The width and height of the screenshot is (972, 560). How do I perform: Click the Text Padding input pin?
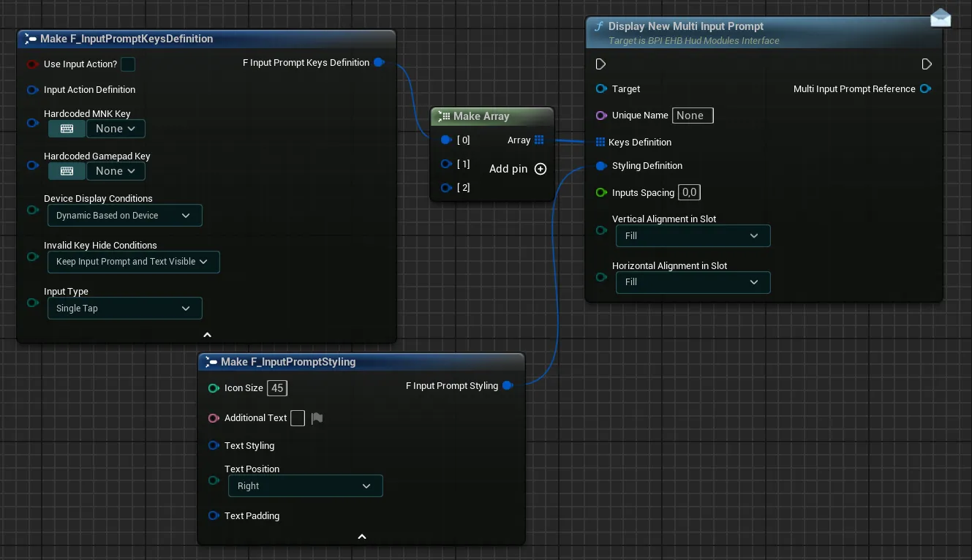(214, 516)
